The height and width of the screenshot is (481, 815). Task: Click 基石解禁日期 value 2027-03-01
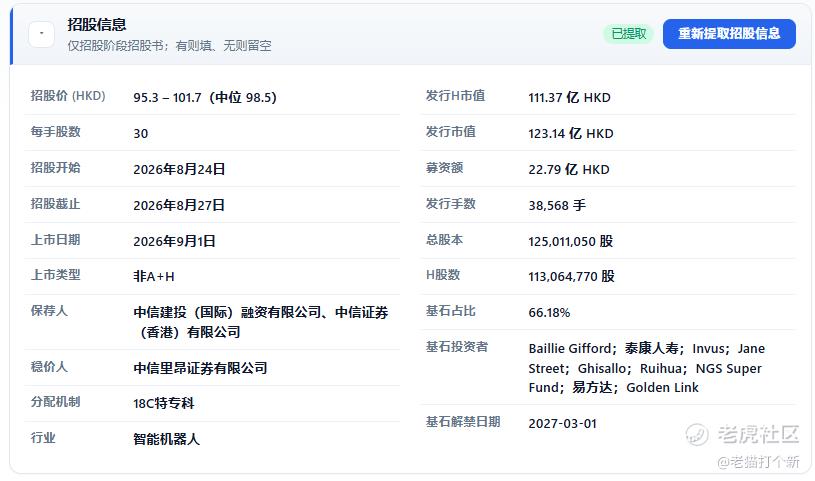click(562, 423)
